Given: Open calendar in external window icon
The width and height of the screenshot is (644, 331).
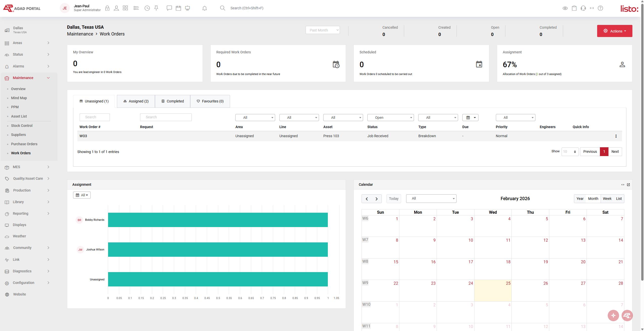Looking at the screenshot, I should [x=628, y=185].
